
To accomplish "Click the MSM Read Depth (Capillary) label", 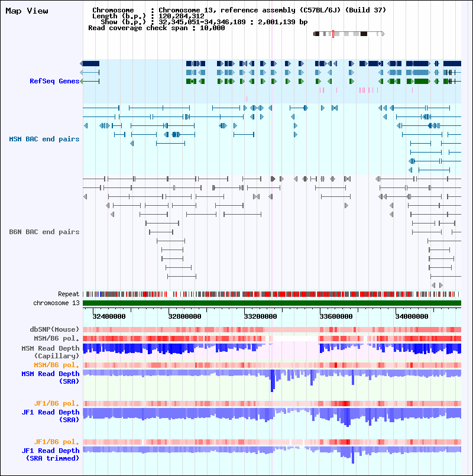I will coord(50,352).
